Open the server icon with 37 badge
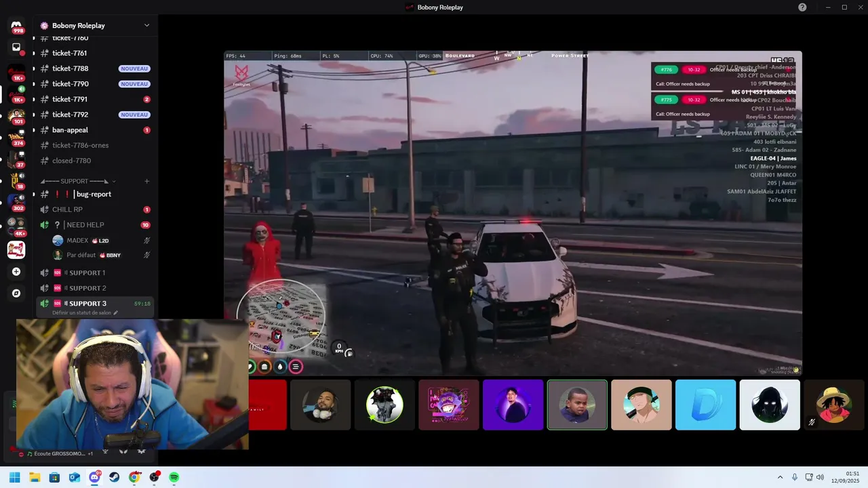Viewport: 868px width, 488px height. 16,160
